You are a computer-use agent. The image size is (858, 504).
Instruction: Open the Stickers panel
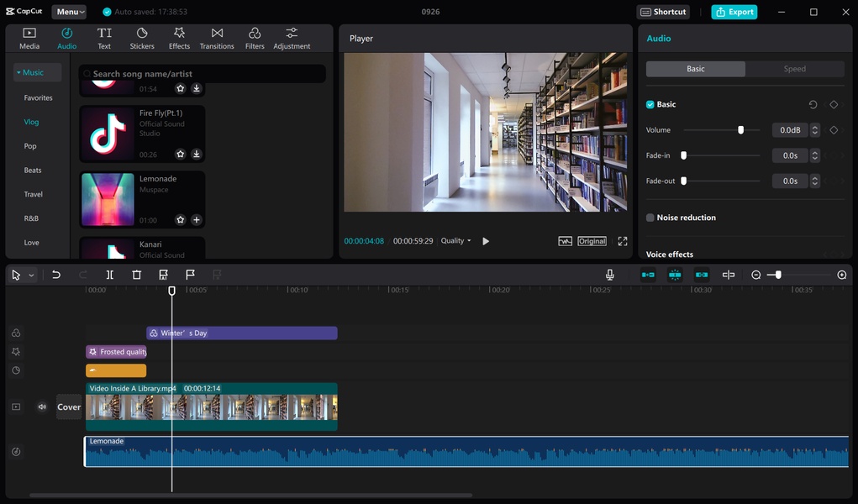click(142, 38)
